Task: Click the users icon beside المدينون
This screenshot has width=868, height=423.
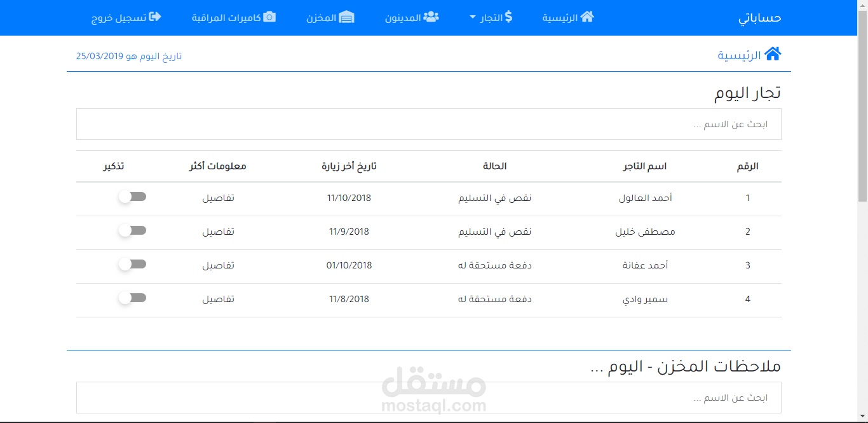Action: point(431,17)
